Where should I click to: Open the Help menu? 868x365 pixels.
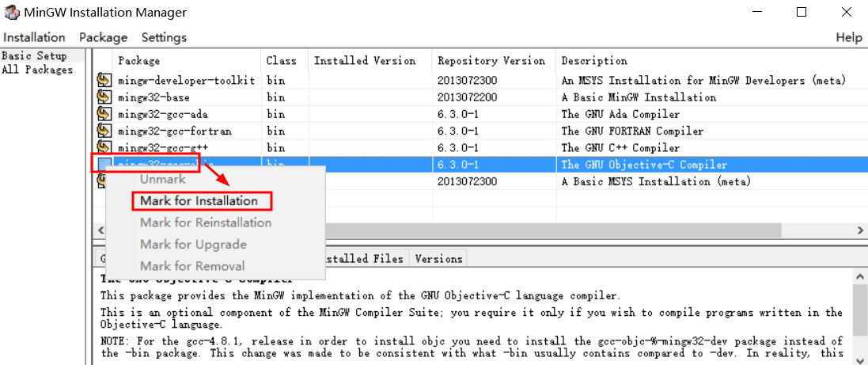849,38
